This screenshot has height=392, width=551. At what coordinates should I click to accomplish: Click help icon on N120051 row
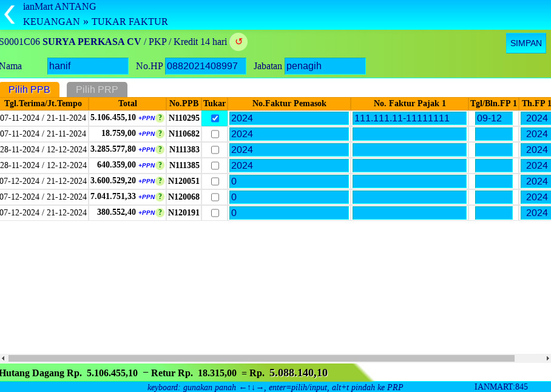tap(160, 181)
